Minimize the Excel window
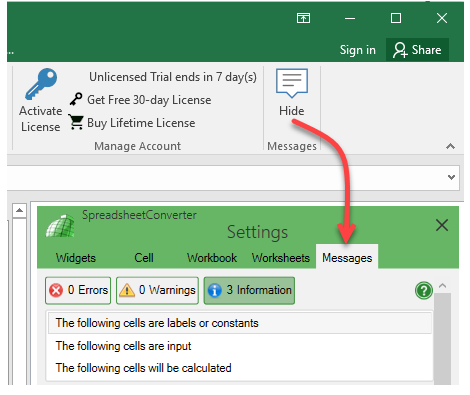Image resolution: width=470 pixels, height=395 pixels. 350,18
